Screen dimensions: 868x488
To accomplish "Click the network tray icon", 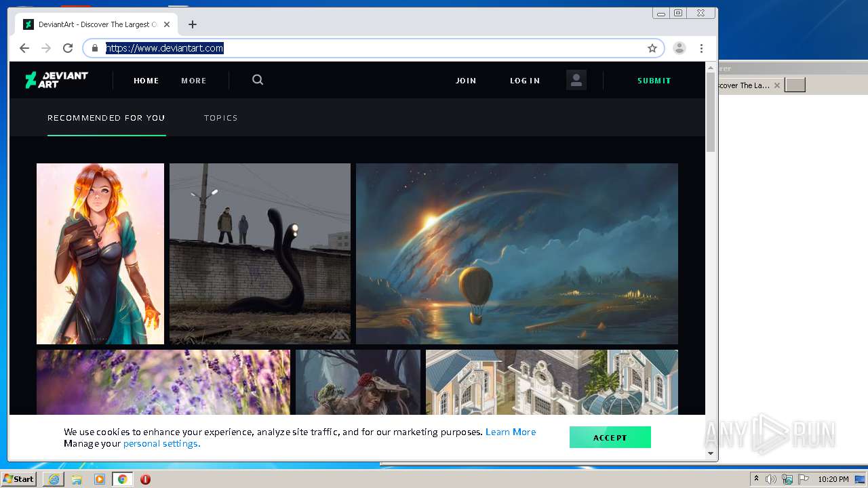I will pyautogui.click(x=787, y=479).
